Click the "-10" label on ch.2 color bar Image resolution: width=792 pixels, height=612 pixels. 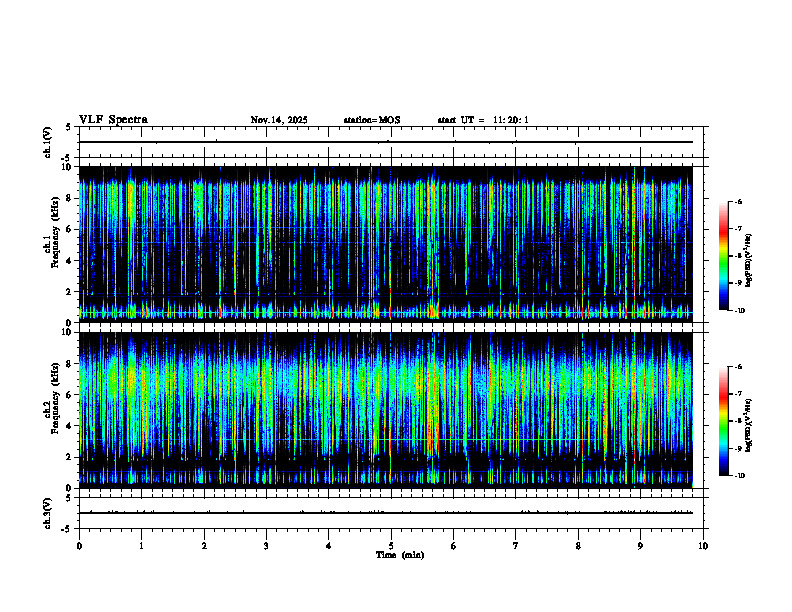tap(739, 476)
